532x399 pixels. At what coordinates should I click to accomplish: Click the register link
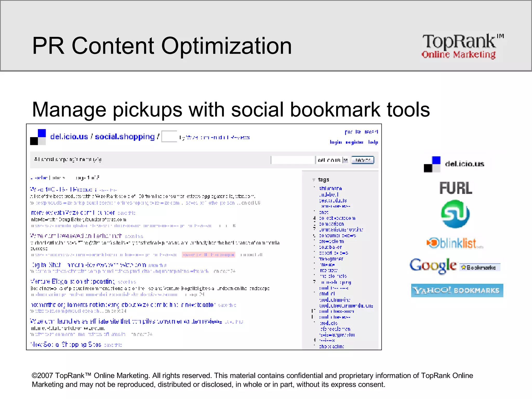[354, 142]
